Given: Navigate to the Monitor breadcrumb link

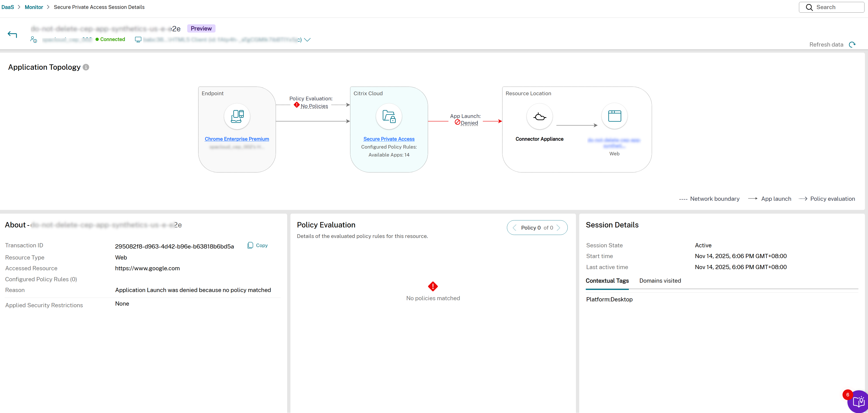Looking at the screenshot, I should 34,7.
